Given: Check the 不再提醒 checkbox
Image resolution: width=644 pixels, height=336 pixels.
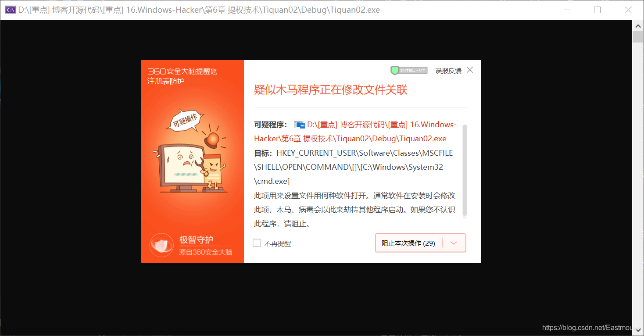Looking at the screenshot, I should (x=257, y=243).
